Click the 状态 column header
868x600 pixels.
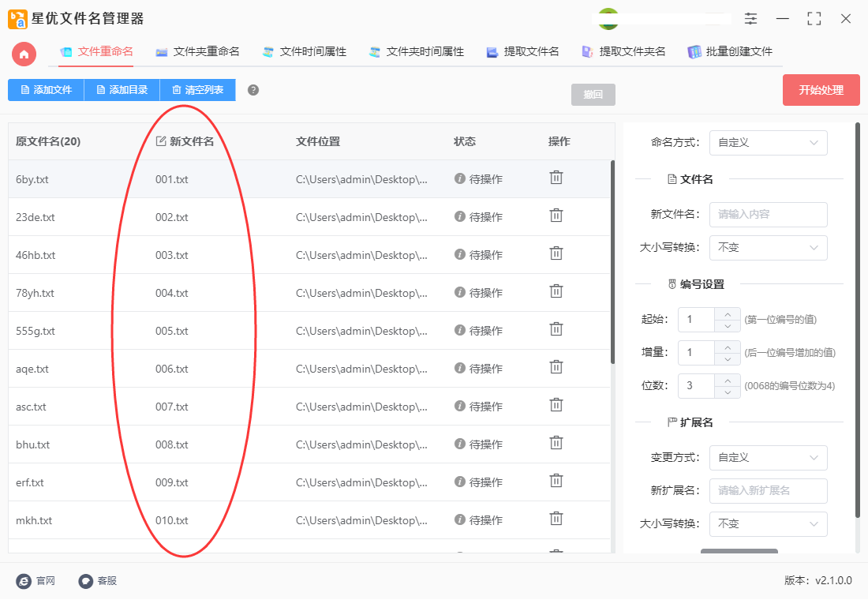pyautogui.click(x=465, y=142)
